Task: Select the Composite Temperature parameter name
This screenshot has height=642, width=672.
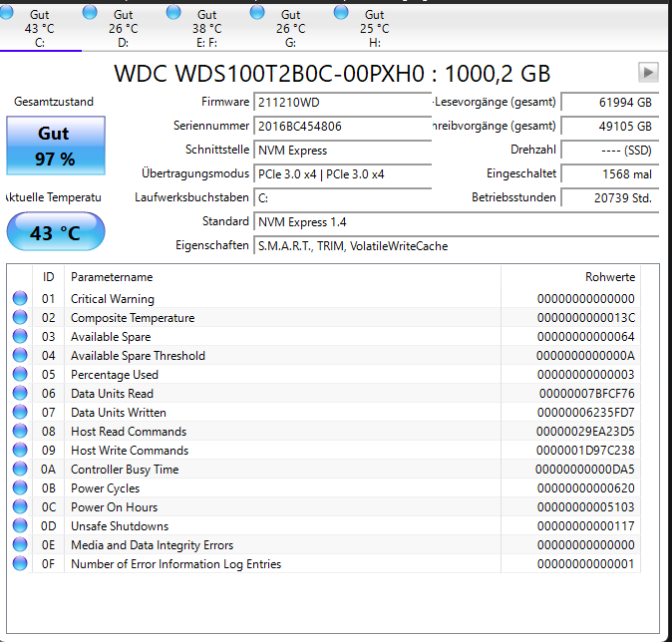Action: 133,318
